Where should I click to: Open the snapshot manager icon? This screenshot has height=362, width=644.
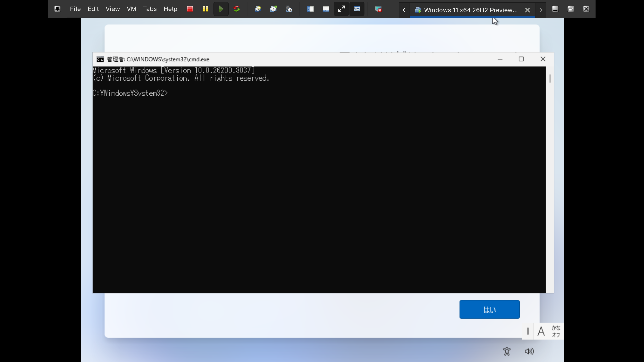[x=289, y=9]
